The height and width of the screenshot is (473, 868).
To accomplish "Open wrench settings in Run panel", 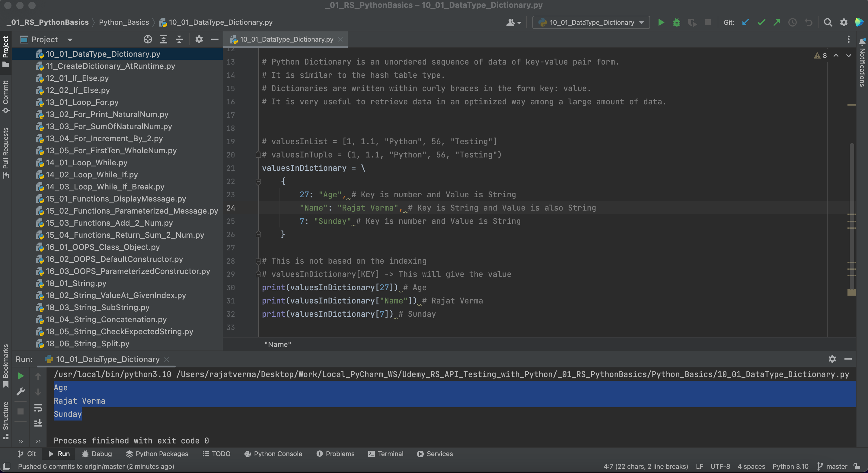I will click(21, 392).
